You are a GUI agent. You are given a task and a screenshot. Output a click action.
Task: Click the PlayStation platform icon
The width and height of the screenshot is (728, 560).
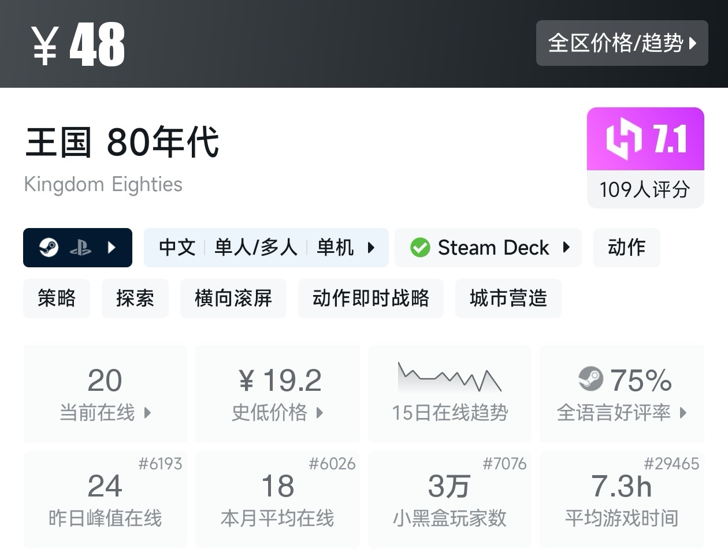[80, 248]
